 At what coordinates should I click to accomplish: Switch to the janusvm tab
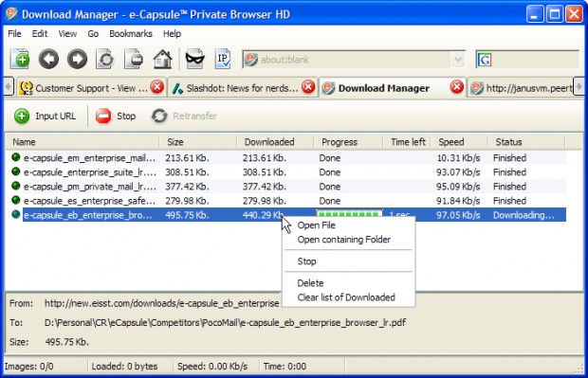522,88
